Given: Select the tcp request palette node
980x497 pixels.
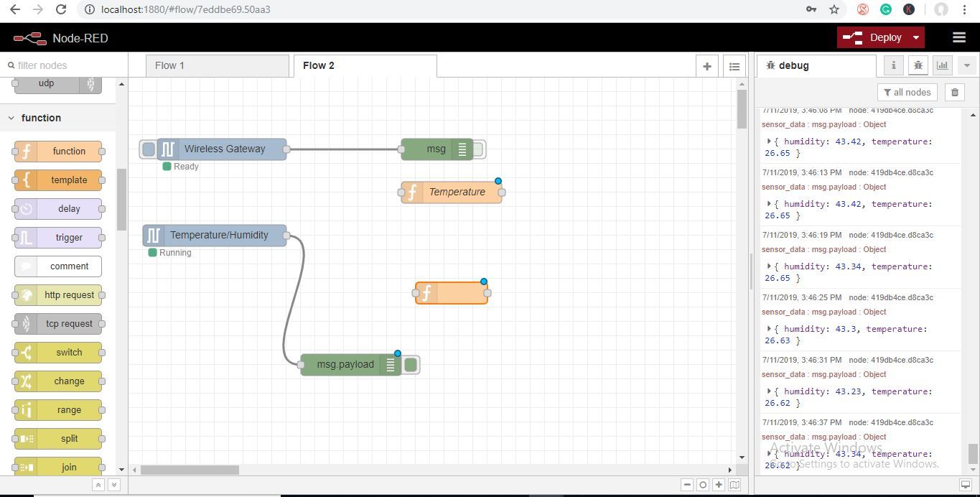Looking at the screenshot, I should [x=58, y=324].
